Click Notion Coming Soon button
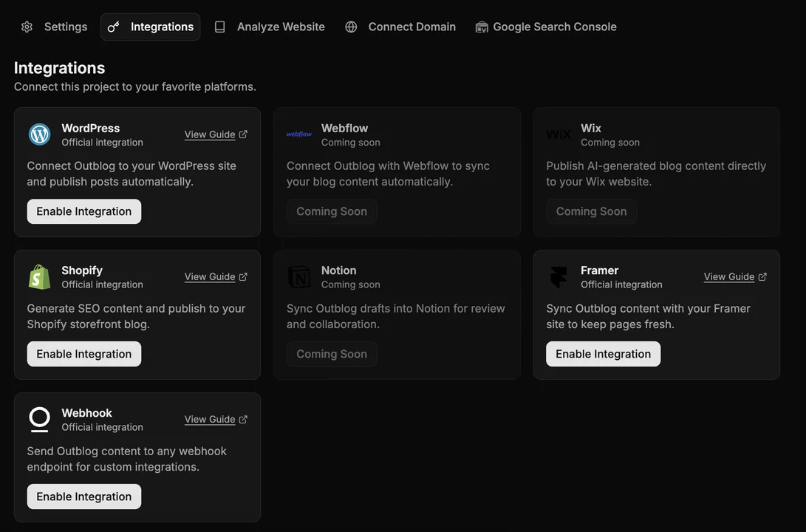806x532 pixels. [x=332, y=354]
